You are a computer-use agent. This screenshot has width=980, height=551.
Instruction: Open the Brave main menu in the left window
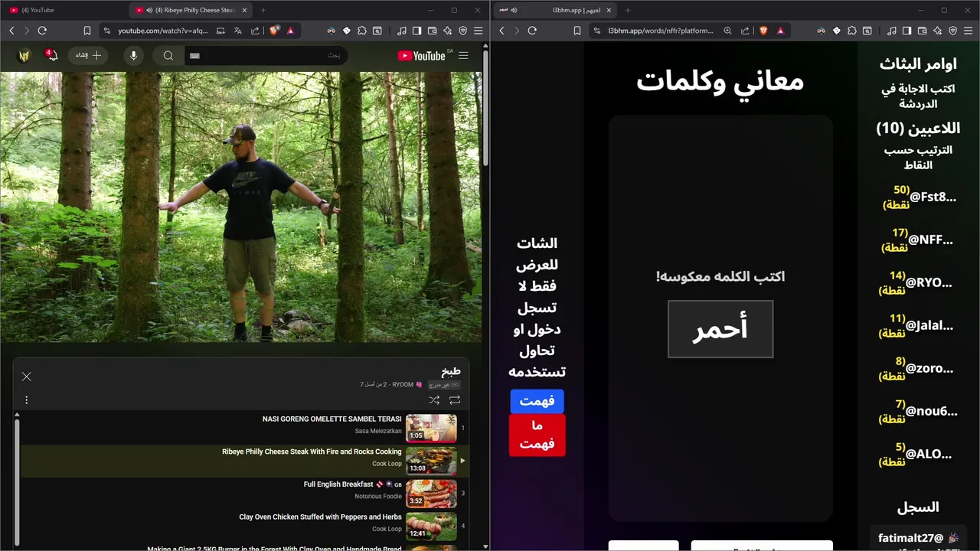coord(478,31)
